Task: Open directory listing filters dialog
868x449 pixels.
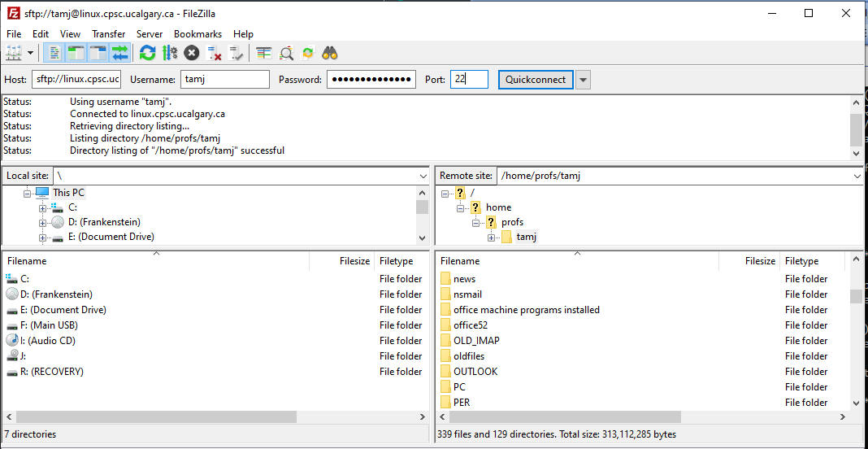Action: (x=264, y=53)
